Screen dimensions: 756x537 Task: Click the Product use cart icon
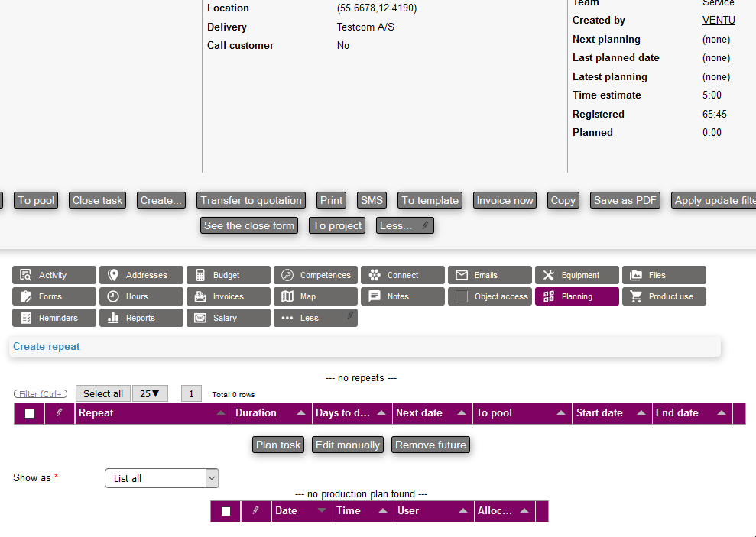coord(636,296)
